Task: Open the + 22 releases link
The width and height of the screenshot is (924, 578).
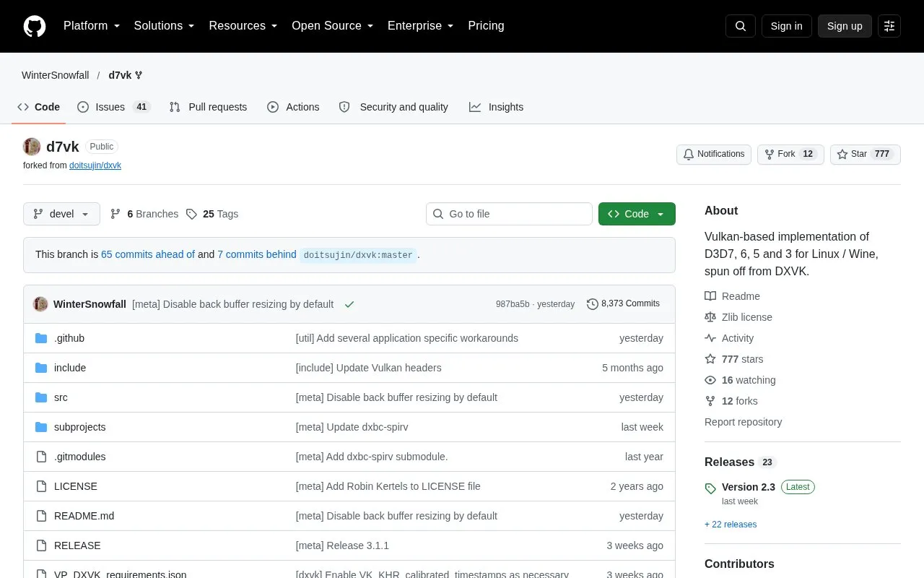Action: [x=731, y=525]
